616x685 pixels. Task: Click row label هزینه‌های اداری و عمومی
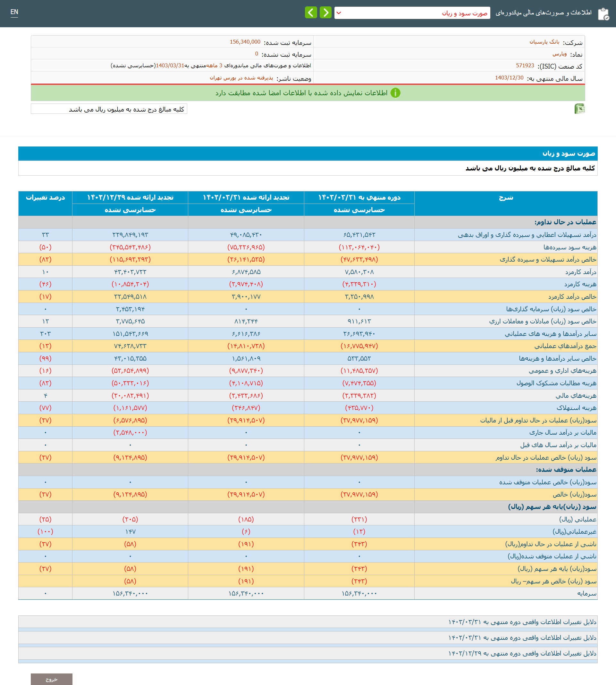point(562,371)
